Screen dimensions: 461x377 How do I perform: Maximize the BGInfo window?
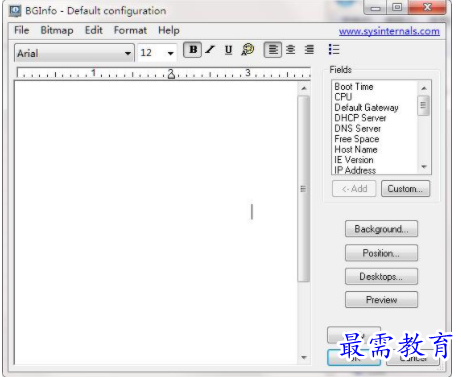pos(397,7)
